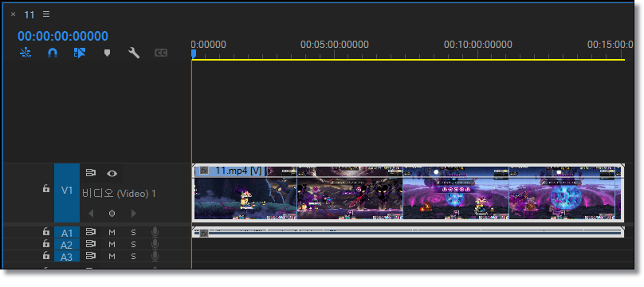Click the playhead timecode 00:00:00:00000

tap(63, 36)
